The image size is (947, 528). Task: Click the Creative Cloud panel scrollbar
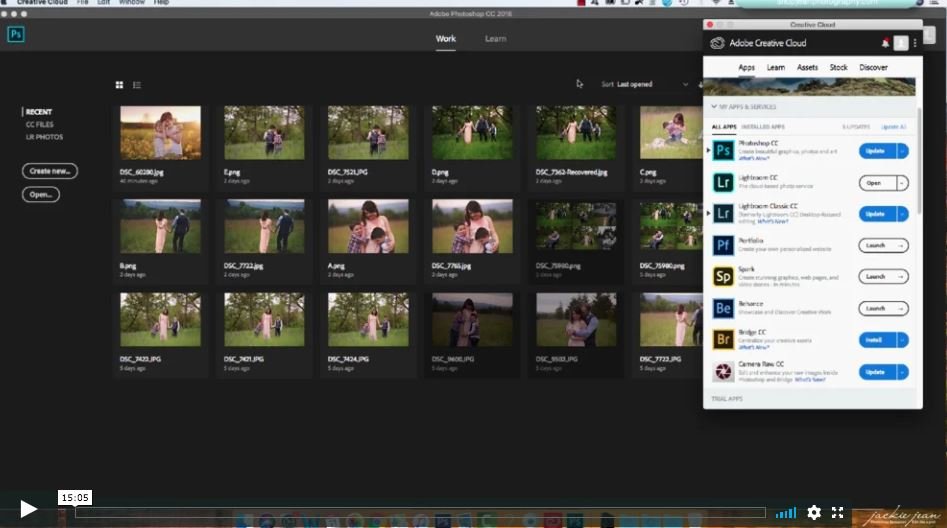pos(919,161)
